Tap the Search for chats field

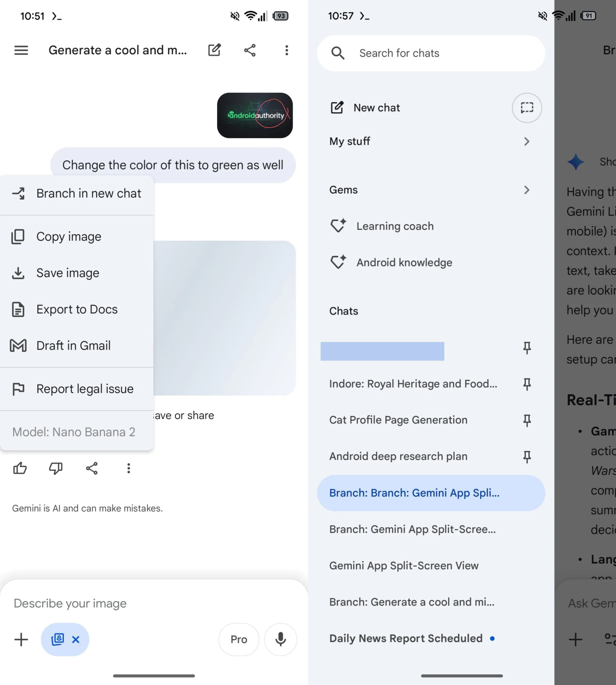pyautogui.click(x=431, y=53)
